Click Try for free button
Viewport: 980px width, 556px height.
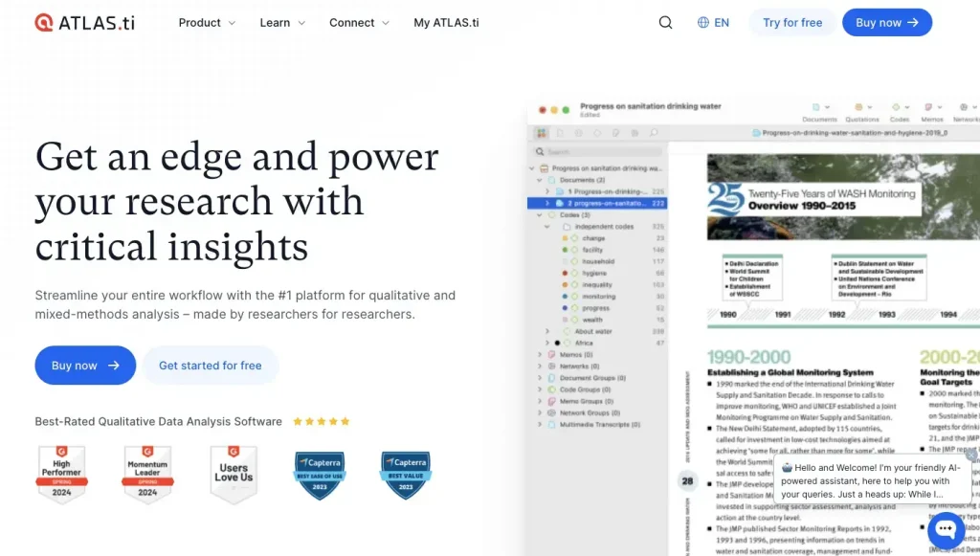point(792,23)
